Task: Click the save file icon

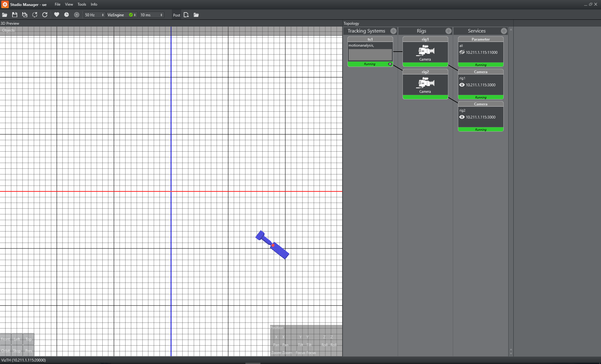Action: point(14,15)
